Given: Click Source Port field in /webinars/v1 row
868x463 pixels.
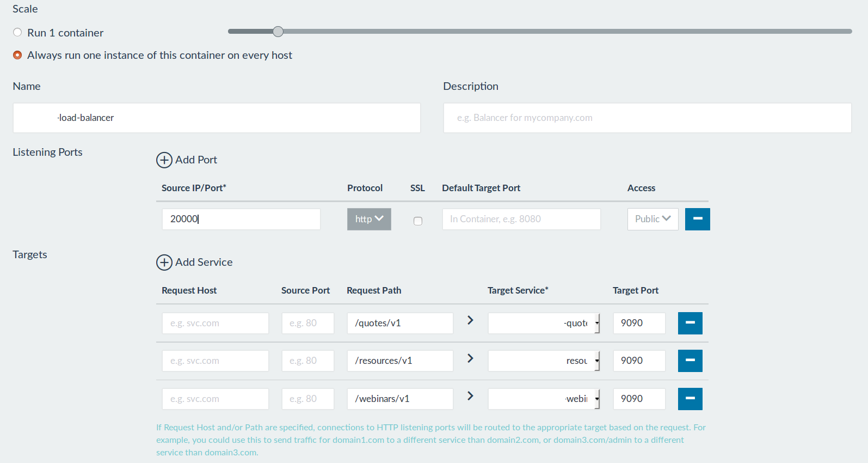Looking at the screenshot, I should pyautogui.click(x=308, y=399).
